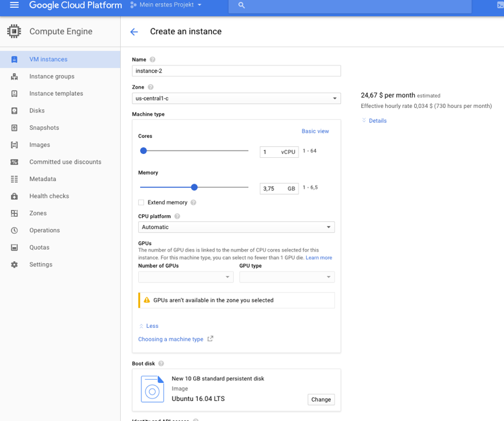Screen dimensions: 504x421
Task: Open the GPU type dropdown
Action: tap(287, 277)
